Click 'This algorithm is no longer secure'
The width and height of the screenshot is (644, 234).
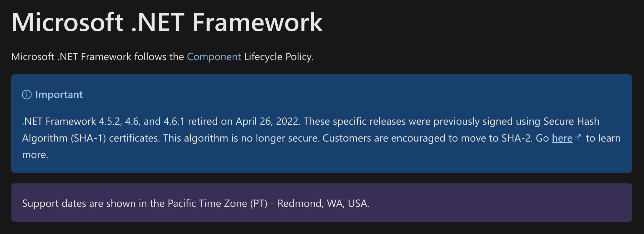tap(241, 138)
